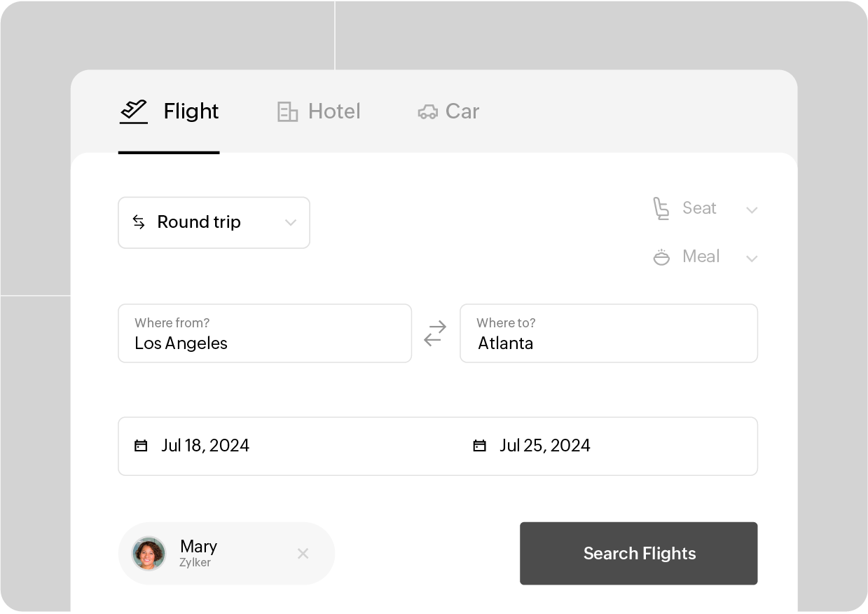868x614 pixels.
Task: Click the departure date calendar icon
Action: pos(142,444)
